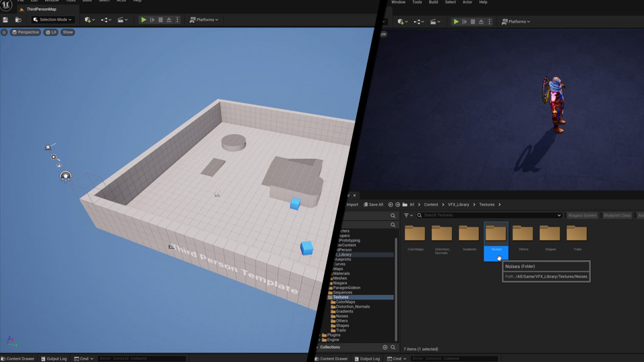Click the Save level icon in left toolbar
Viewport: 644px width, 362px height.
pos(5,20)
